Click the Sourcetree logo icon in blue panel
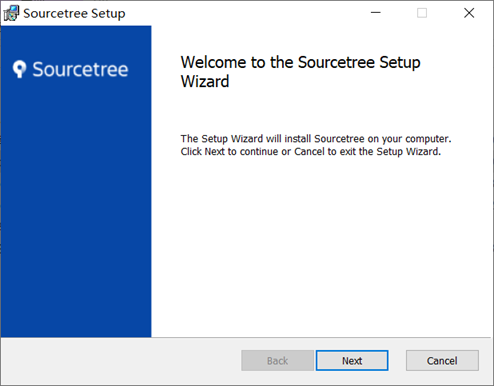Viewport: 494px width, 386px height. [x=20, y=69]
